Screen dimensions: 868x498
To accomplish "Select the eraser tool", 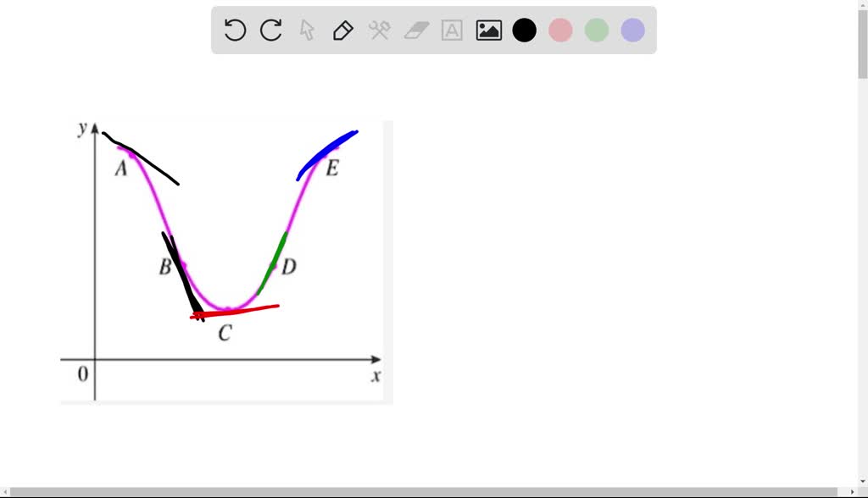I will pyautogui.click(x=415, y=30).
